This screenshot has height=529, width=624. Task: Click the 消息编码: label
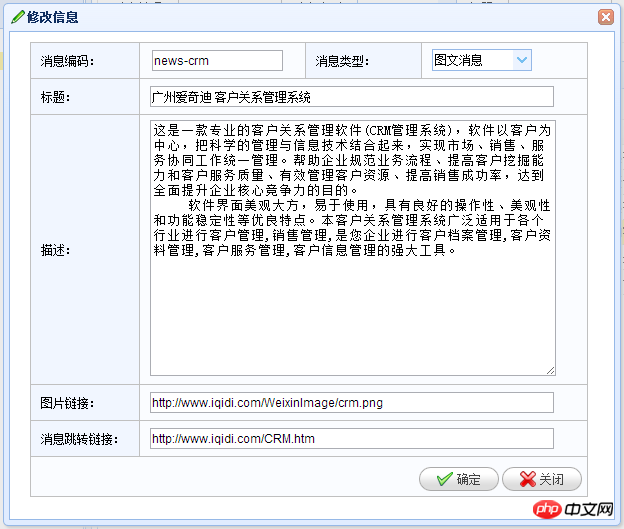pyautogui.click(x=67, y=61)
